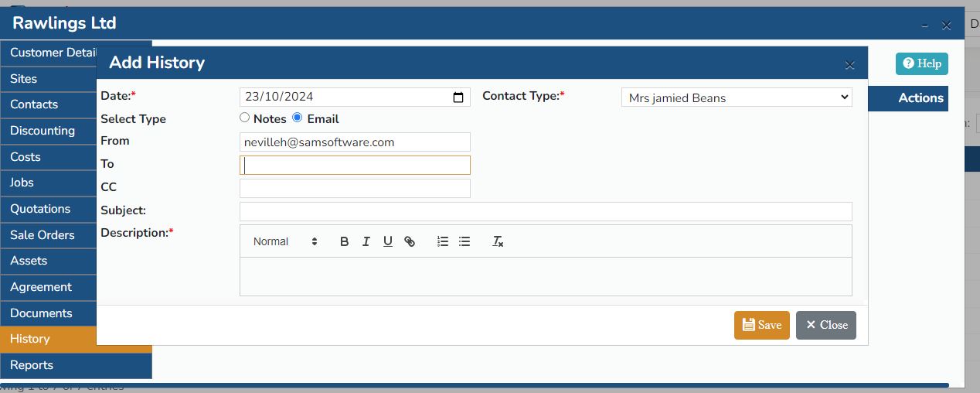The height and width of the screenshot is (393, 980).
Task: Toggle underline formatting in description toolbar
Action: (x=388, y=241)
